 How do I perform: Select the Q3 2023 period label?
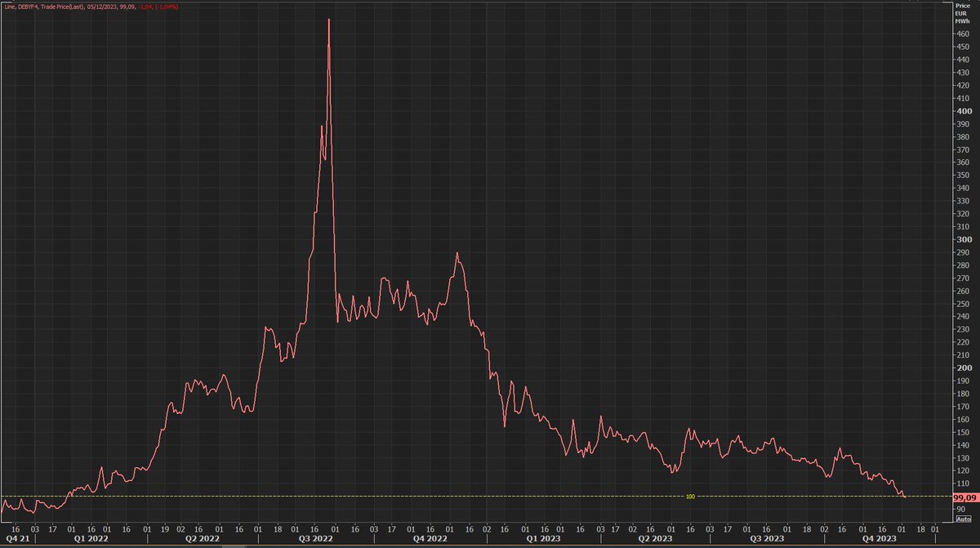click(768, 539)
